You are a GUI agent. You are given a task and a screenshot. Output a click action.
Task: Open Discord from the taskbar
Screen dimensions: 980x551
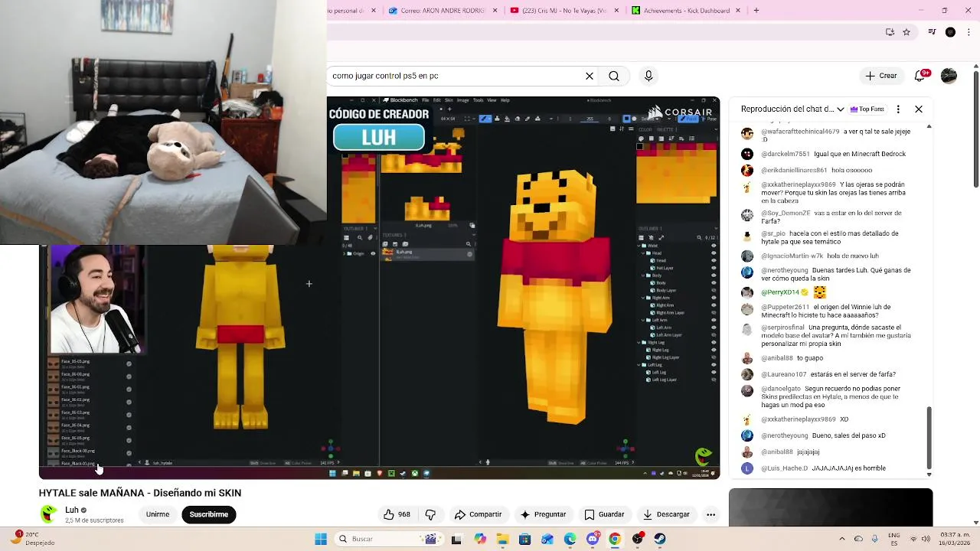point(593,539)
